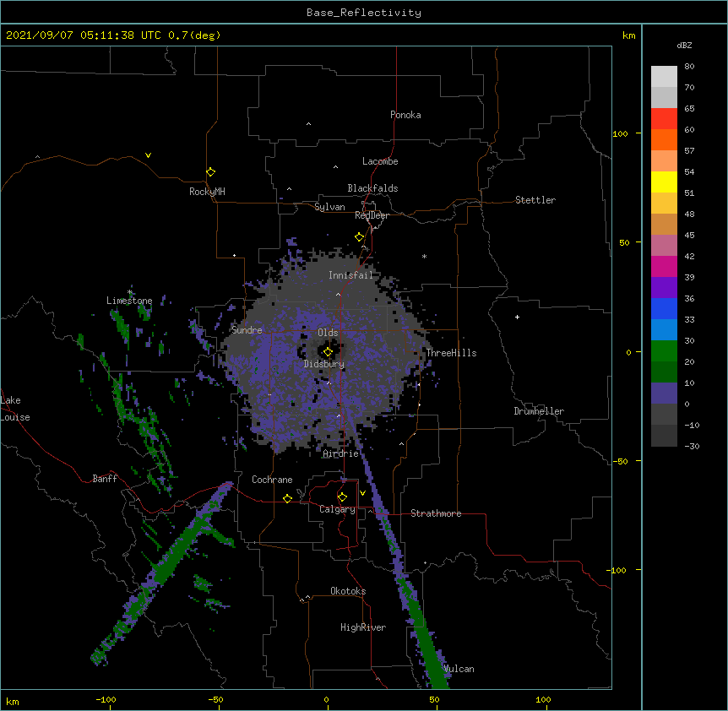The image size is (728, 711).
Task: Select the yellow 54-51 dBZ legend swatch
Action: coord(664,182)
